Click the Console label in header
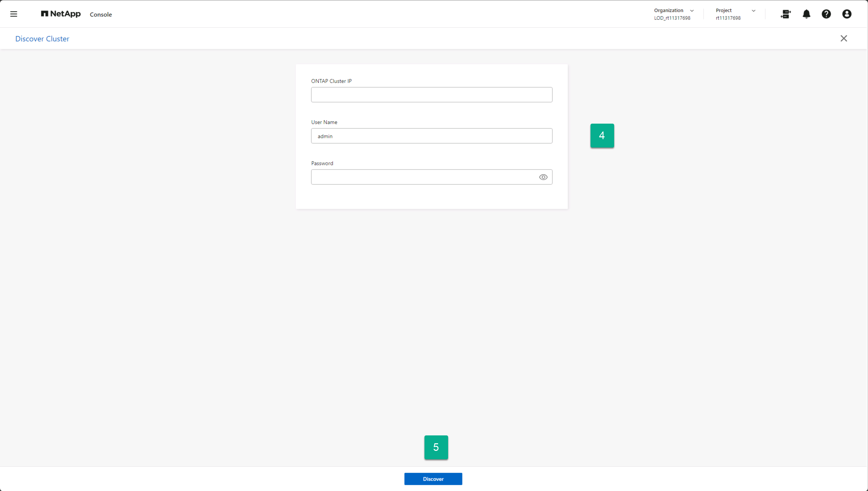The width and height of the screenshot is (868, 491). point(101,14)
